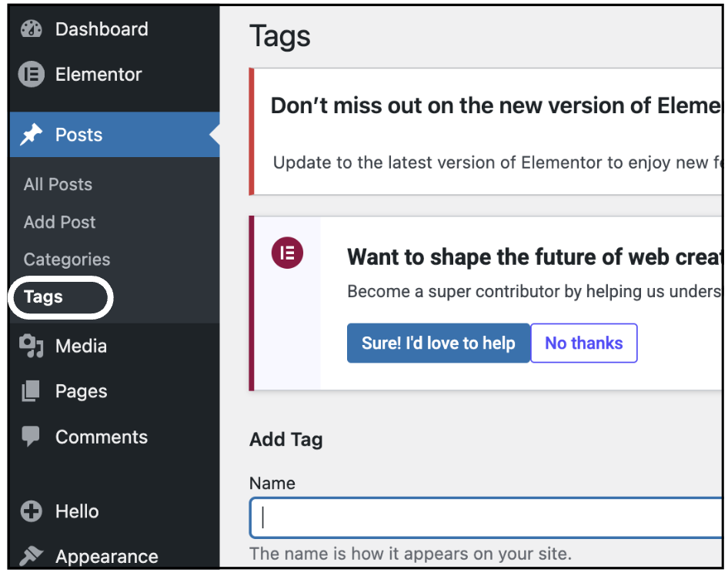The height and width of the screenshot is (576, 728).
Task: Click the Dashboard gauge icon
Action: pyautogui.click(x=31, y=29)
